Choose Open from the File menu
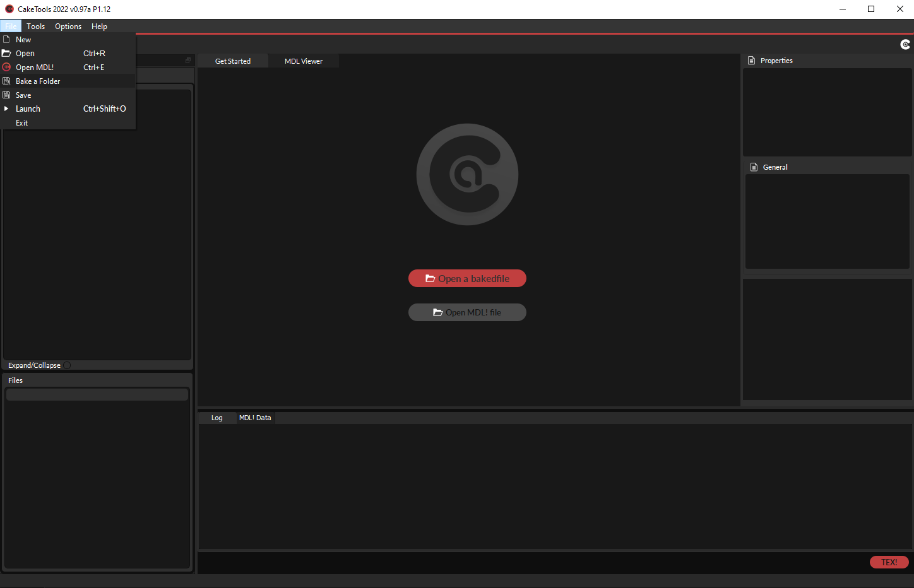 pyautogui.click(x=68, y=54)
